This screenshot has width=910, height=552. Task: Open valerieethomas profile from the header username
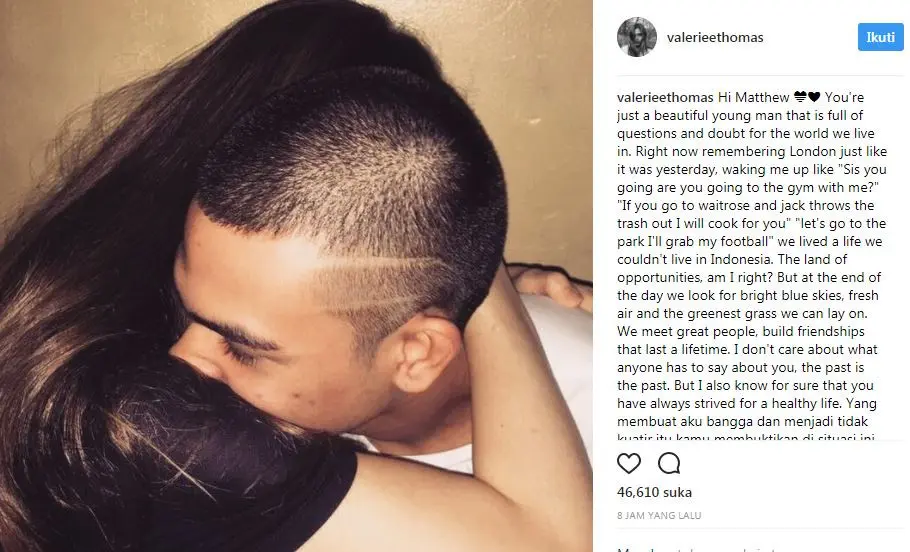point(715,37)
